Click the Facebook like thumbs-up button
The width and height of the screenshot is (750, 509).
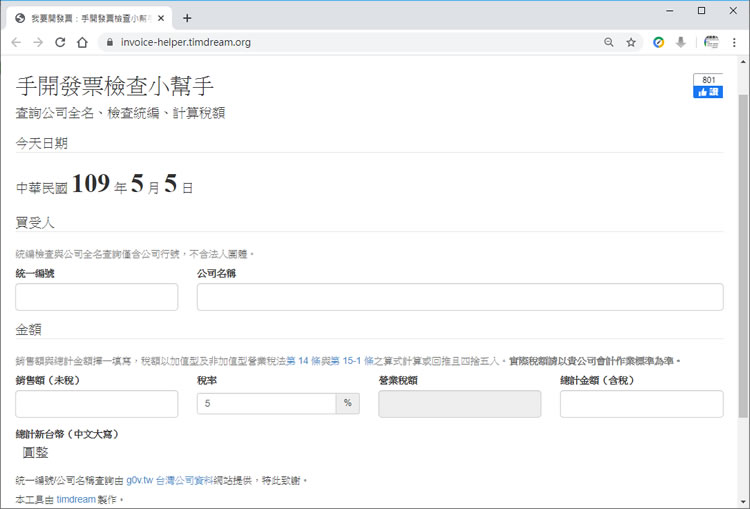click(708, 92)
